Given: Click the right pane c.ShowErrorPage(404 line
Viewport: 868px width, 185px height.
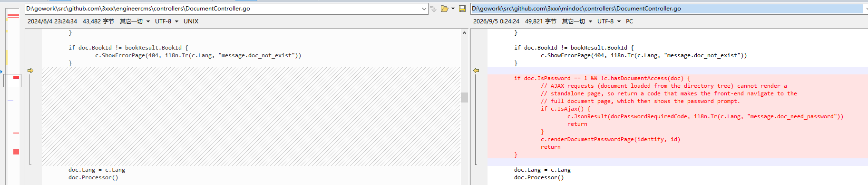Looking at the screenshot, I should tap(644, 55).
